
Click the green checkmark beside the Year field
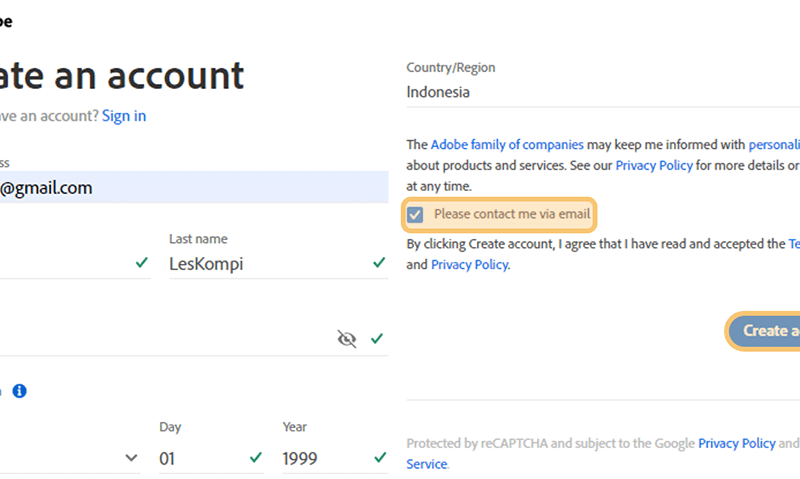380,458
